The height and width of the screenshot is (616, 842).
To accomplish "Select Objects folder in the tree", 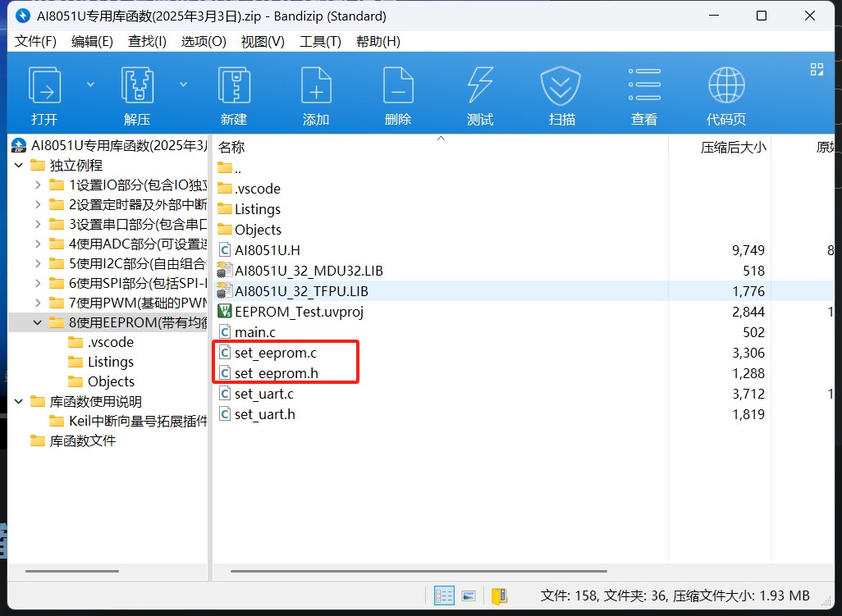I will (x=102, y=381).
